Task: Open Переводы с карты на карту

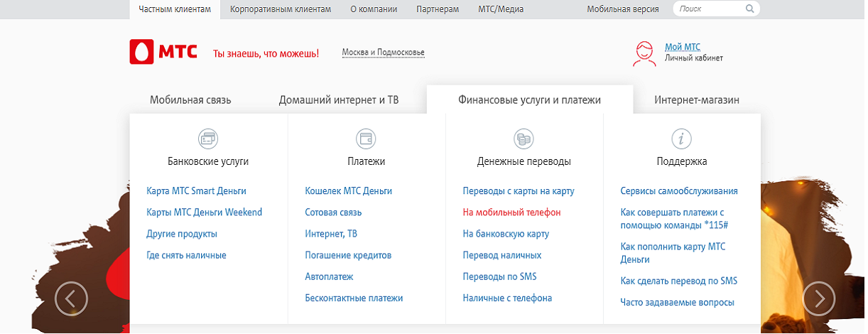Action: (x=519, y=191)
